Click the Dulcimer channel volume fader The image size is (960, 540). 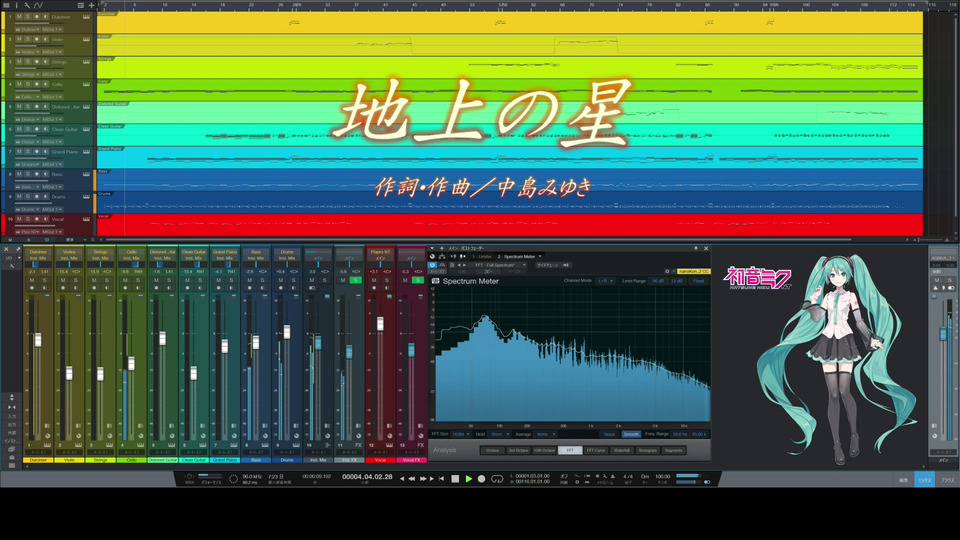pyautogui.click(x=38, y=340)
